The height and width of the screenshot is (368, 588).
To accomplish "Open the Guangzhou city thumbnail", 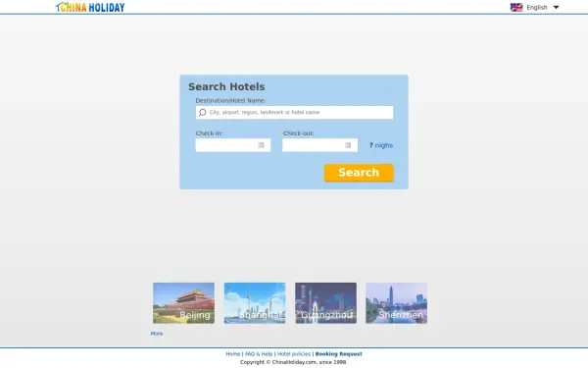I will [x=326, y=303].
